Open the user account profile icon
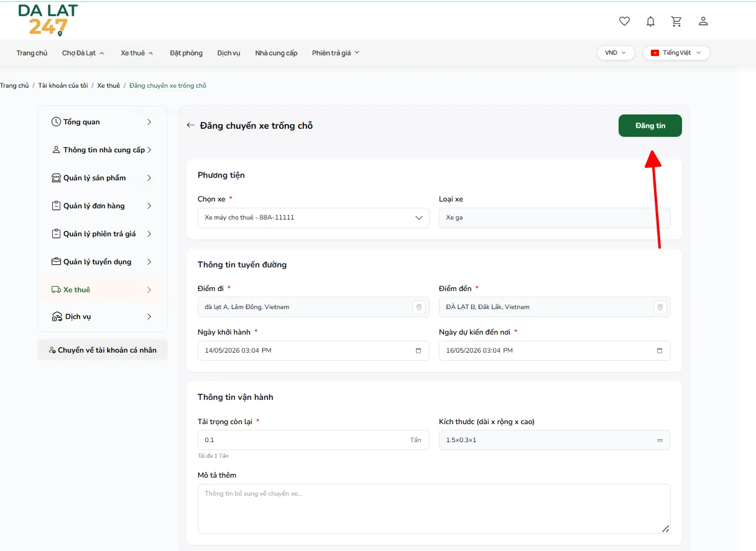The image size is (756, 551). click(x=703, y=21)
